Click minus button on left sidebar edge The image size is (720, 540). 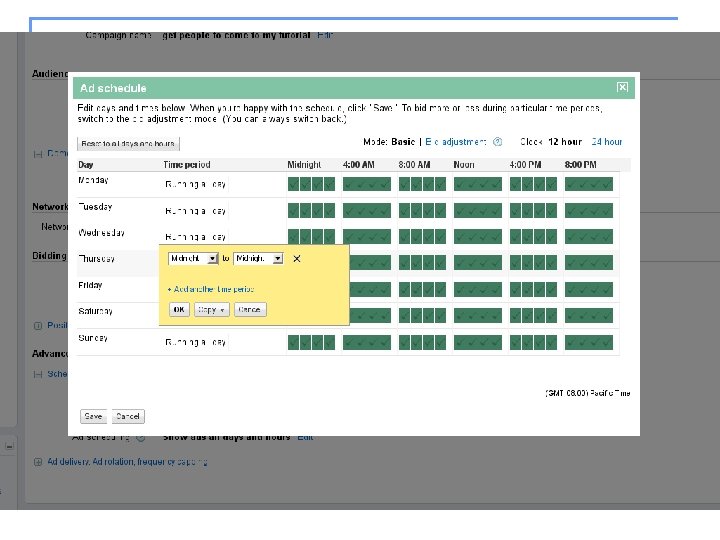(9, 446)
